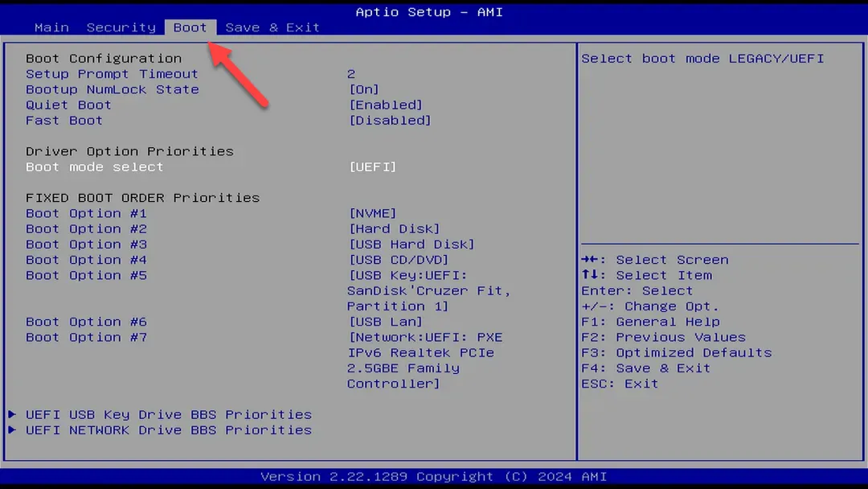The width and height of the screenshot is (868, 489).
Task: Select Setup Prompt Timeout setting
Action: (112, 74)
